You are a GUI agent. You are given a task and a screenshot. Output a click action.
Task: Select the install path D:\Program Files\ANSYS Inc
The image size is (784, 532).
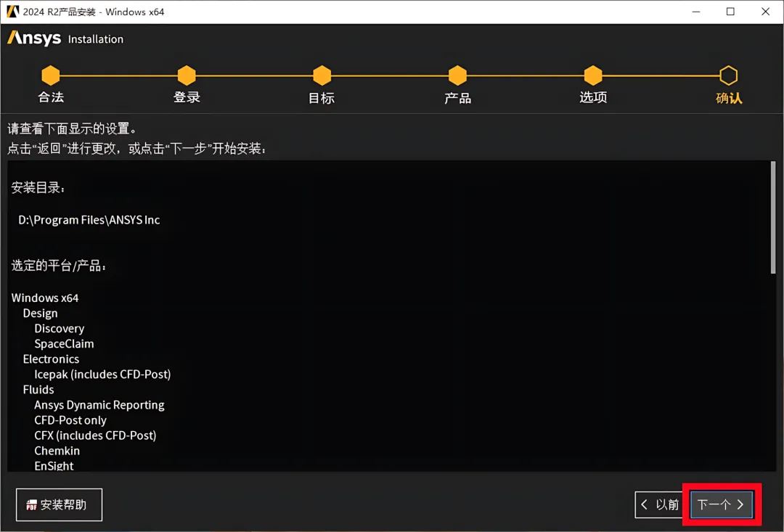click(x=89, y=220)
